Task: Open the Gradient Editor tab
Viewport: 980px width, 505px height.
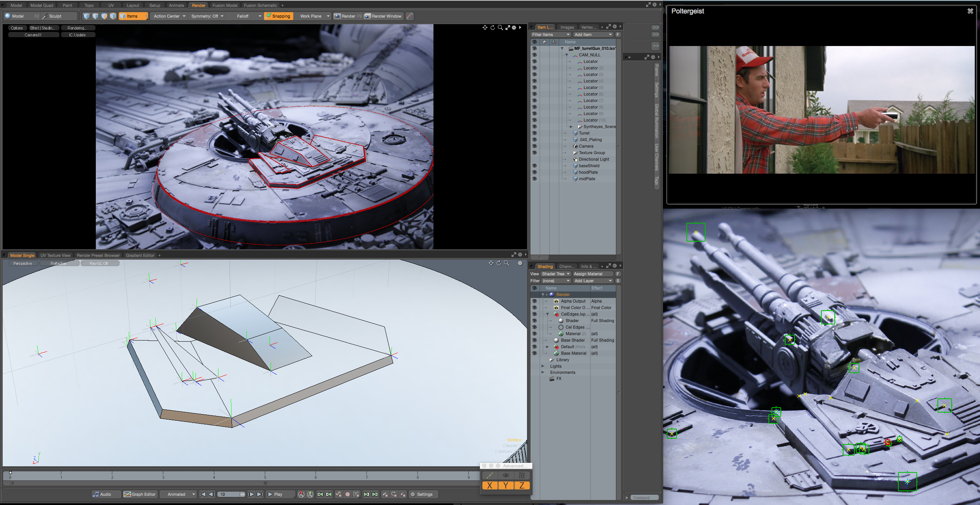Action: 140,255
